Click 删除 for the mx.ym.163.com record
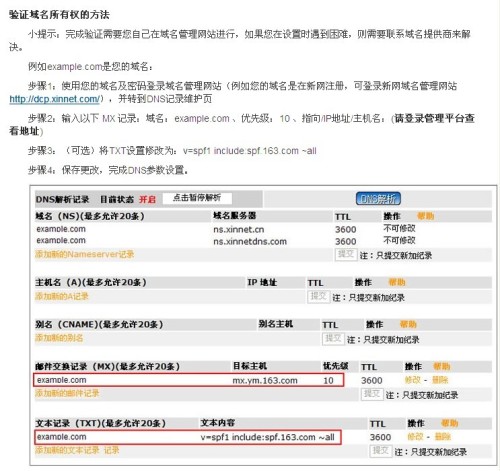 point(440,380)
